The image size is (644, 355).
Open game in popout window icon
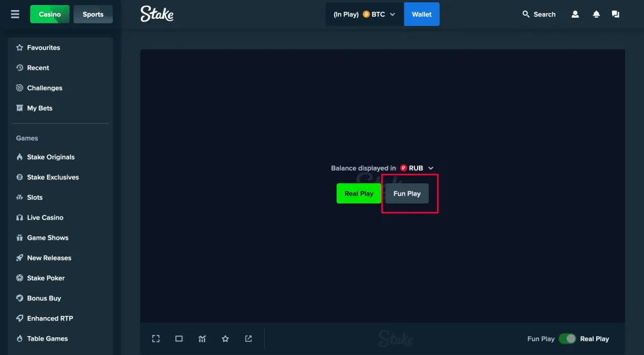coord(248,339)
